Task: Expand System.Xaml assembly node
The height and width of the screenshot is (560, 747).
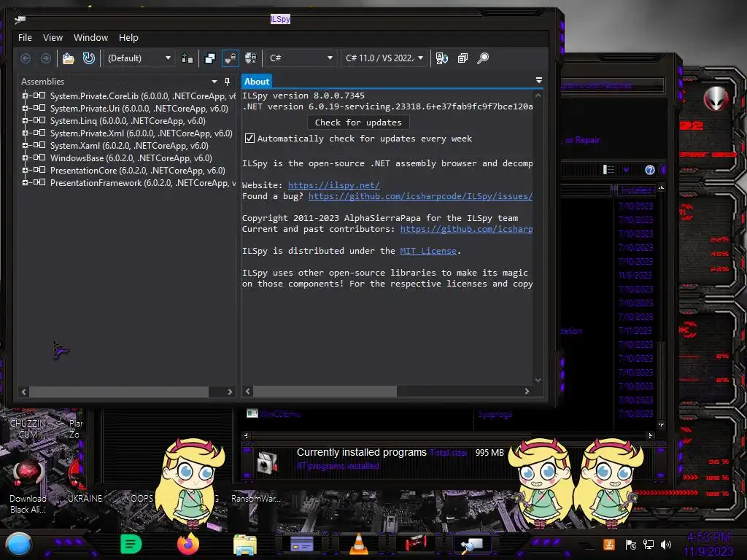Action: click(25, 145)
